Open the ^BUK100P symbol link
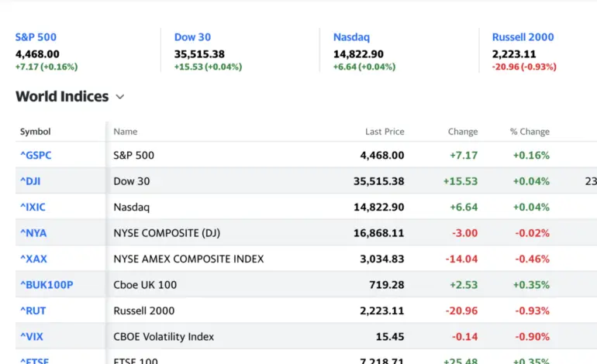 (47, 284)
